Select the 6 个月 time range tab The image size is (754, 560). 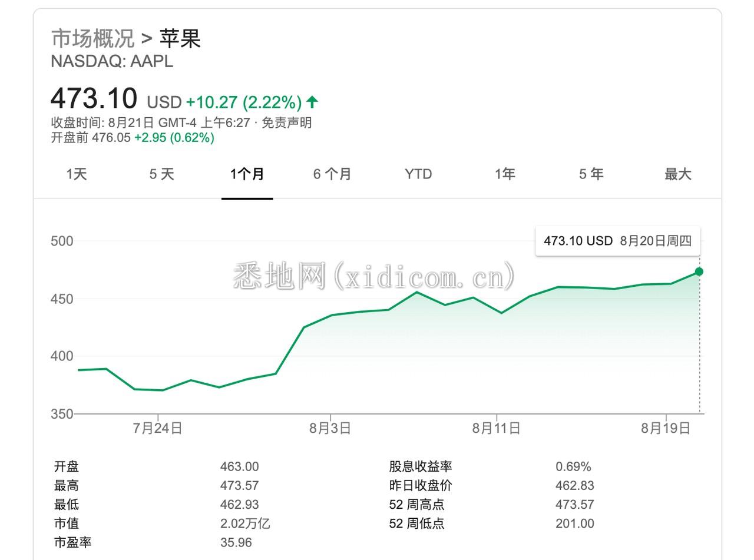(332, 174)
